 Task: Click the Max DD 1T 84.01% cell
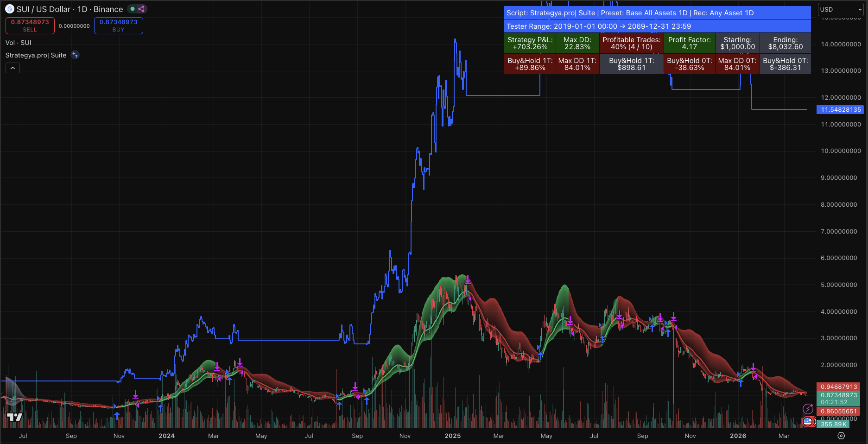pos(577,64)
